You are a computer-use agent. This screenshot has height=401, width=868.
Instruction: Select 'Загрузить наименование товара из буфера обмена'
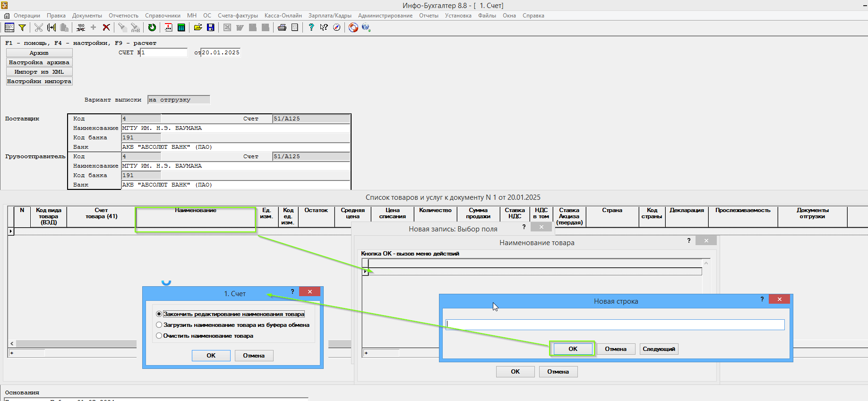click(x=232, y=325)
